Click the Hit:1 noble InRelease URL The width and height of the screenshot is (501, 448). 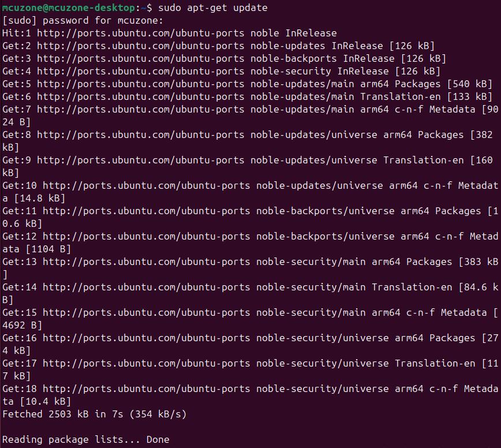tap(141, 33)
